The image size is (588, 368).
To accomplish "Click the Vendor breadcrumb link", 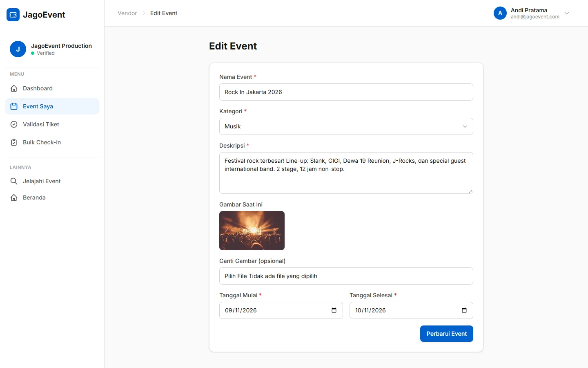I will [127, 13].
